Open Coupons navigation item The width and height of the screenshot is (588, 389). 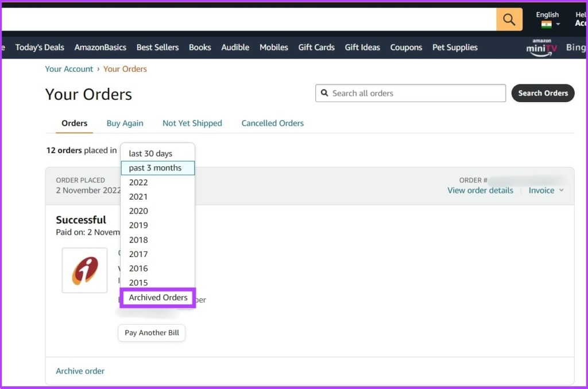click(x=406, y=48)
